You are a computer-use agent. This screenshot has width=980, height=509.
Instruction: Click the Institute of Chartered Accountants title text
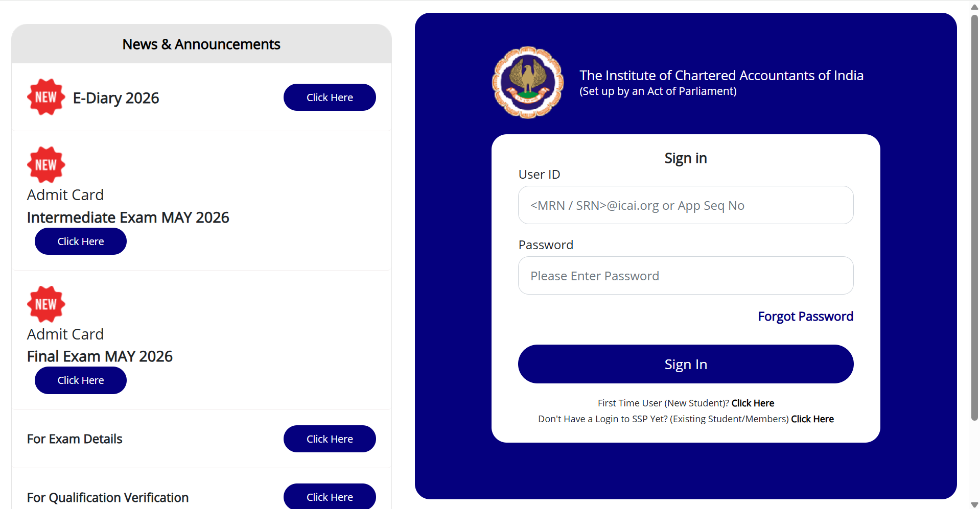coord(721,76)
